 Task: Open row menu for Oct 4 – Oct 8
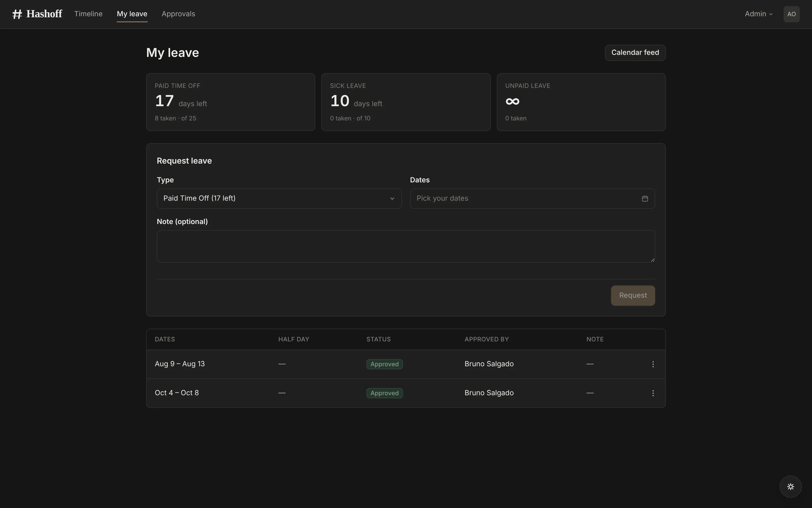pos(653,393)
